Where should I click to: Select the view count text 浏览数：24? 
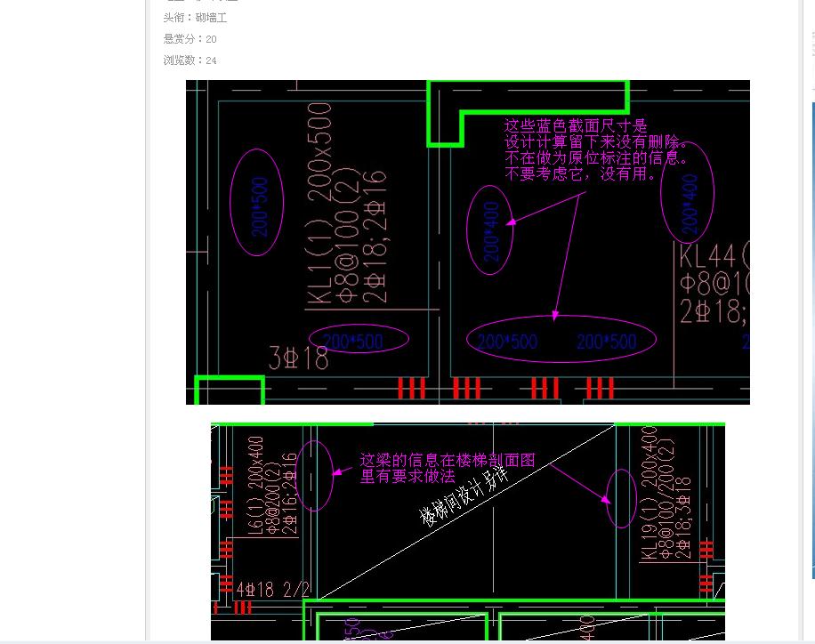(x=190, y=60)
